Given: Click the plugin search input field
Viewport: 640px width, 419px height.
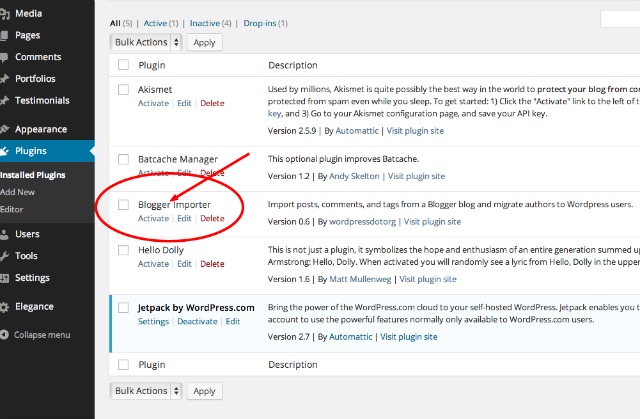Looking at the screenshot, I should click(x=620, y=19).
